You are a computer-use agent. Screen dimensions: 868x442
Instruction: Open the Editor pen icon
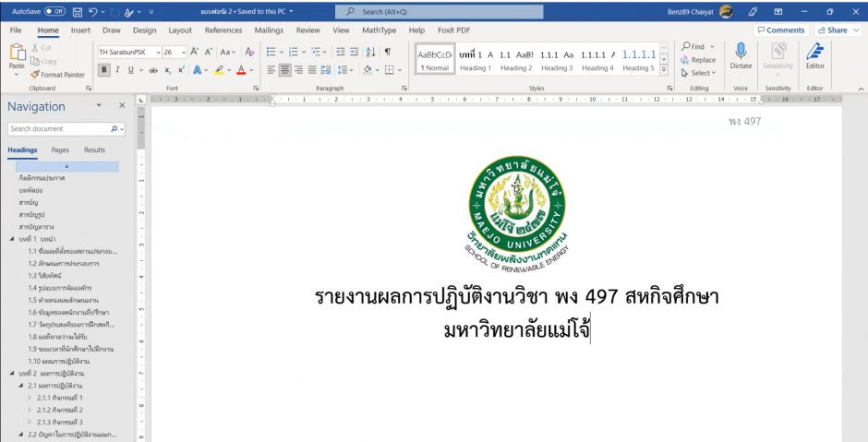tap(814, 52)
